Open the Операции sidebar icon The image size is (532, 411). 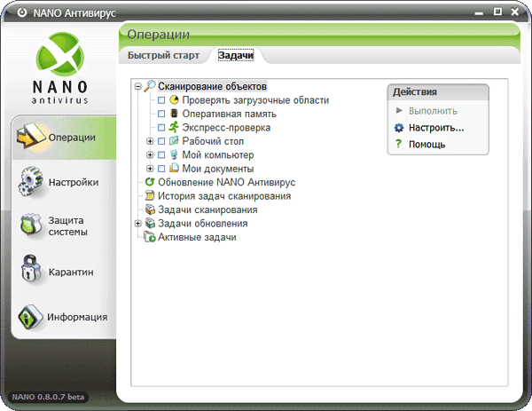(30, 137)
